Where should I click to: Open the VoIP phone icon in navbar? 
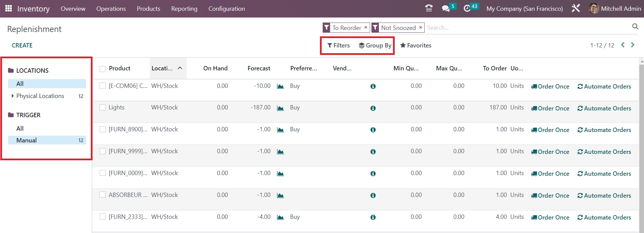tap(429, 8)
